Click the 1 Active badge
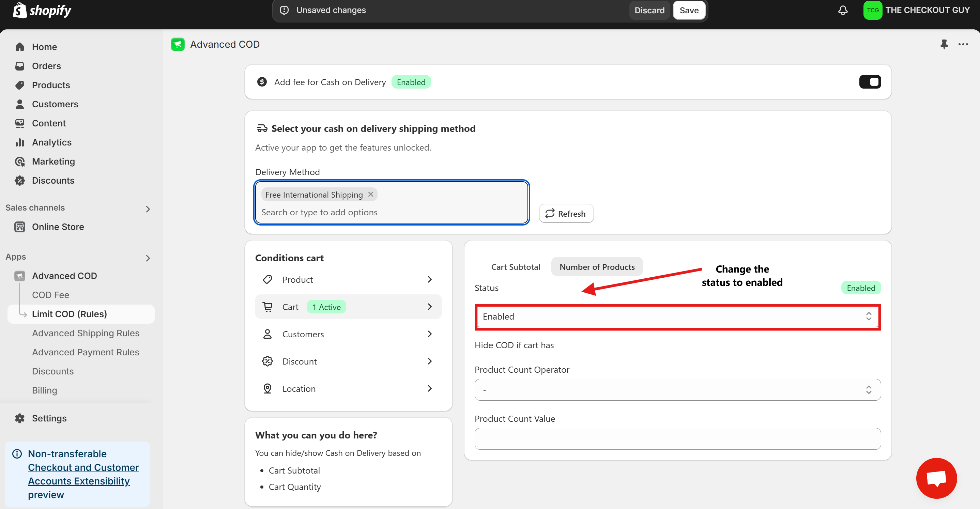 (326, 307)
